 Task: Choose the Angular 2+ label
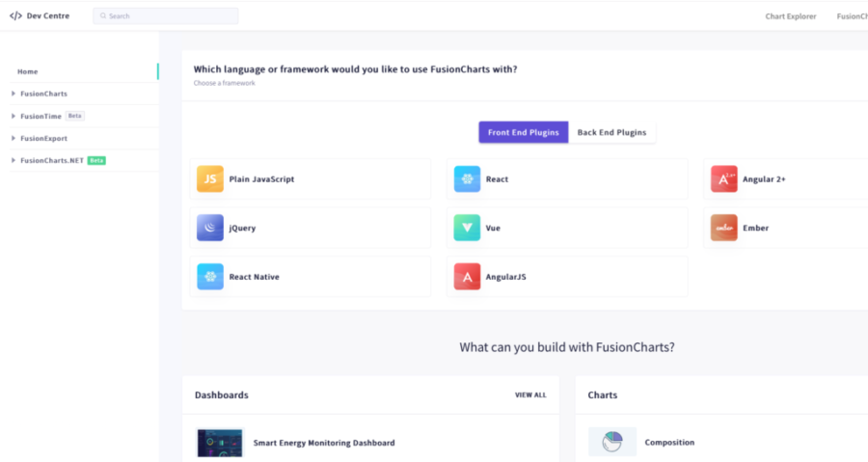764,179
